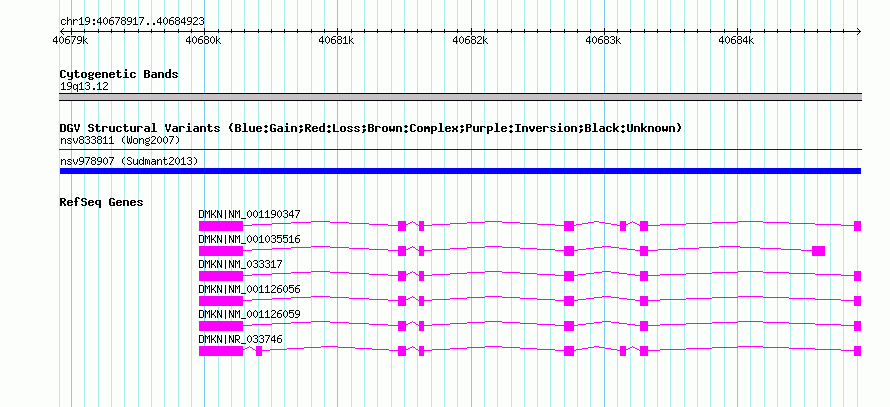Click the large first exon of NR_033746
The image size is (890, 407).
221,351
